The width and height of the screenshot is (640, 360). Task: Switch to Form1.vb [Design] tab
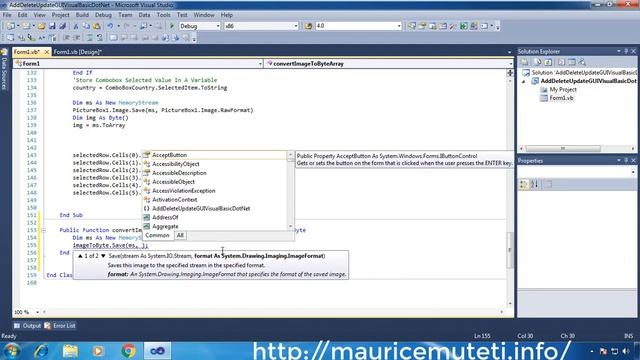pos(78,52)
